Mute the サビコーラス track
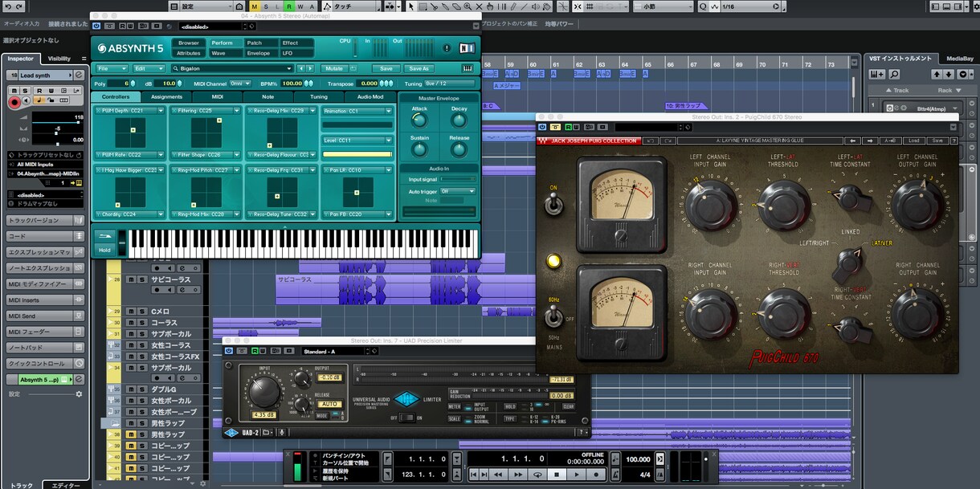 (130, 279)
